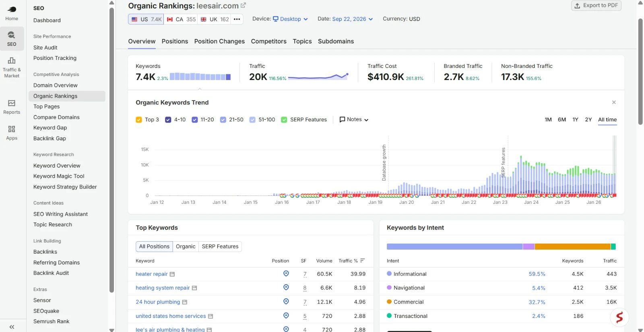This screenshot has height=332, width=644.
Task: Open the heater repair keyword link
Action: pos(151,274)
